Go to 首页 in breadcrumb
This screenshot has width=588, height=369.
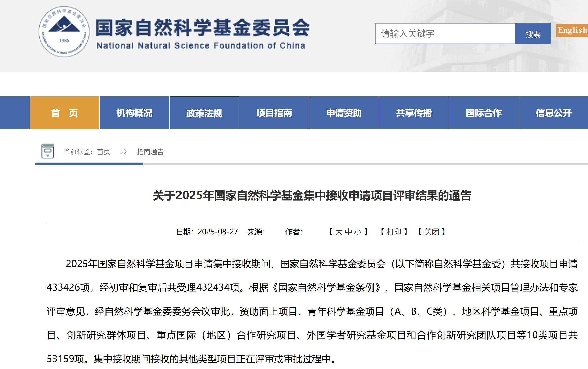(x=103, y=152)
